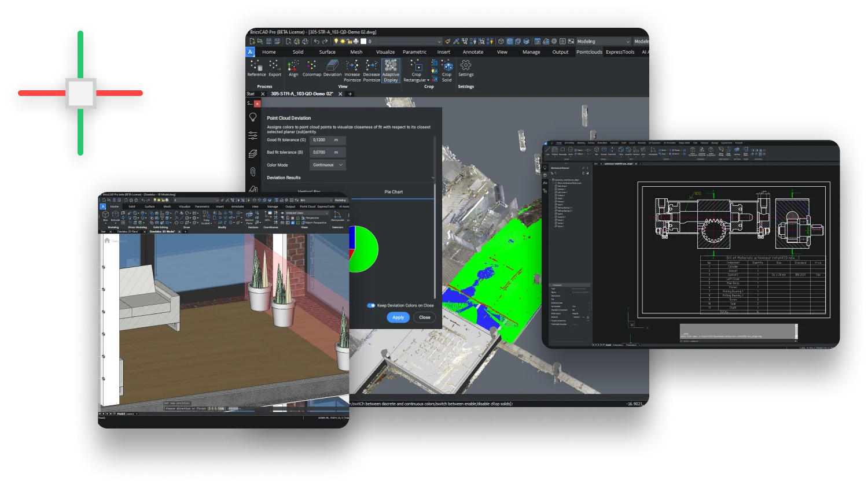Open the Color Mode Continuous dropdown
Viewport: 868px width, 484px height.
[x=328, y=165]
